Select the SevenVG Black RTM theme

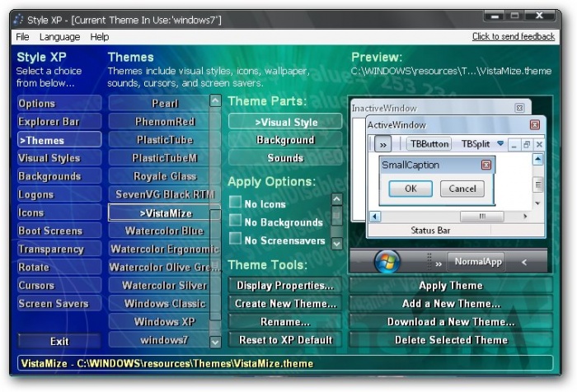159,194
